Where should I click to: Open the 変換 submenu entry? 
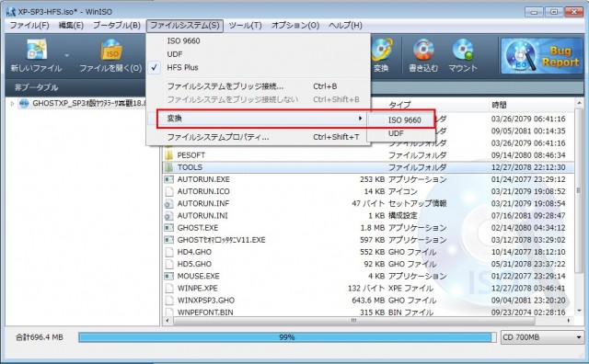pos(258,119)
